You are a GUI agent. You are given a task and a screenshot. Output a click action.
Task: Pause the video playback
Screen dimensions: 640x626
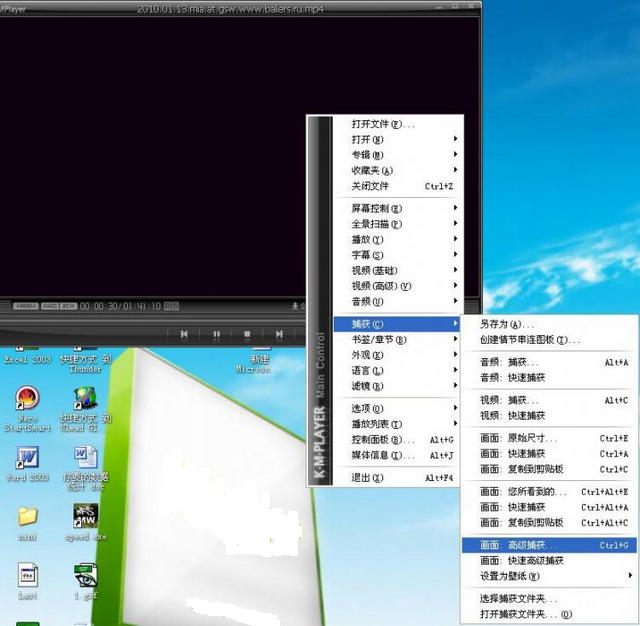(216, 334)
